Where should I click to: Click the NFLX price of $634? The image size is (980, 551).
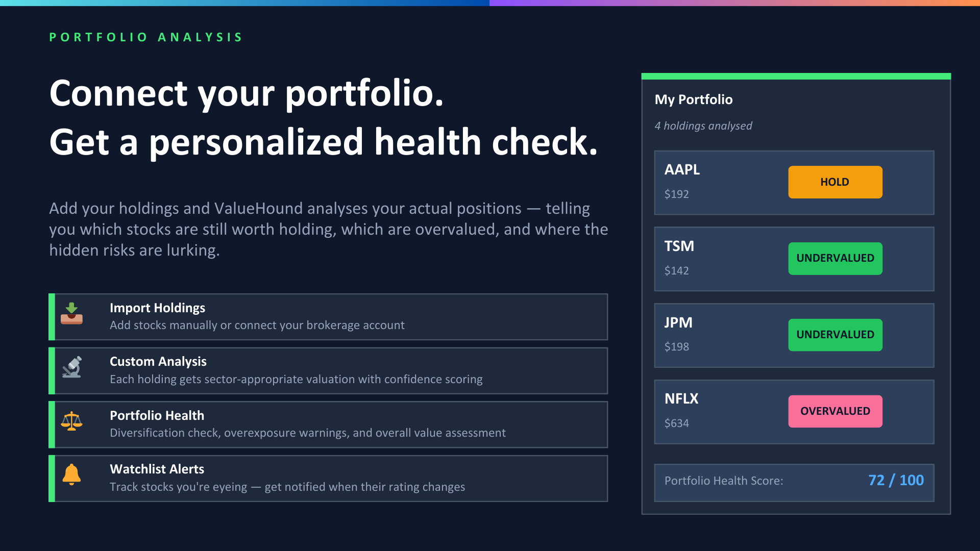coord(677,423)
